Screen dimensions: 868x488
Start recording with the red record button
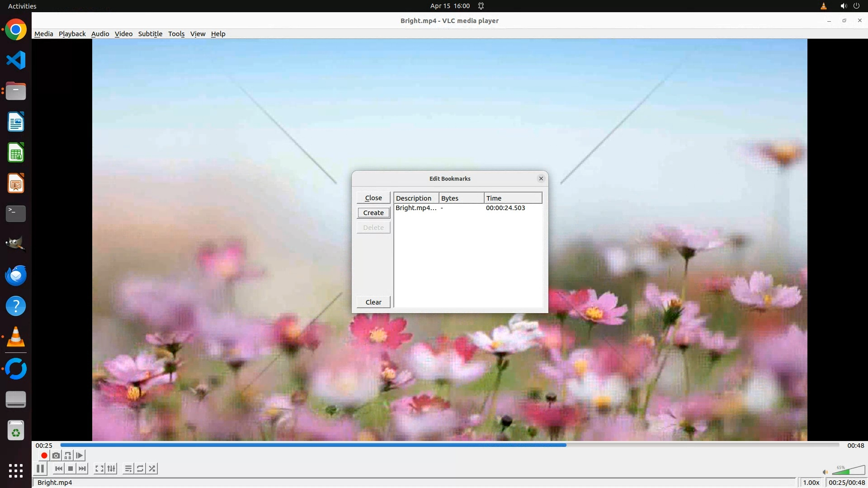click(44, 455)
